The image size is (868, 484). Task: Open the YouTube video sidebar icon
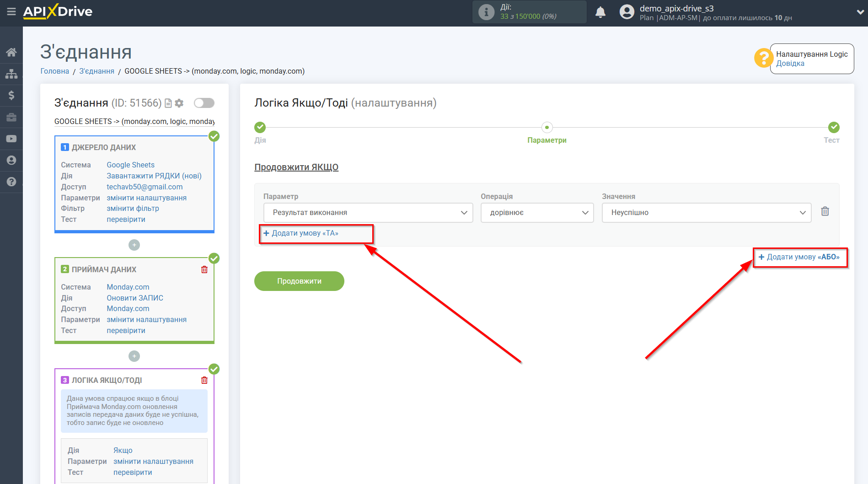point(11,139)
